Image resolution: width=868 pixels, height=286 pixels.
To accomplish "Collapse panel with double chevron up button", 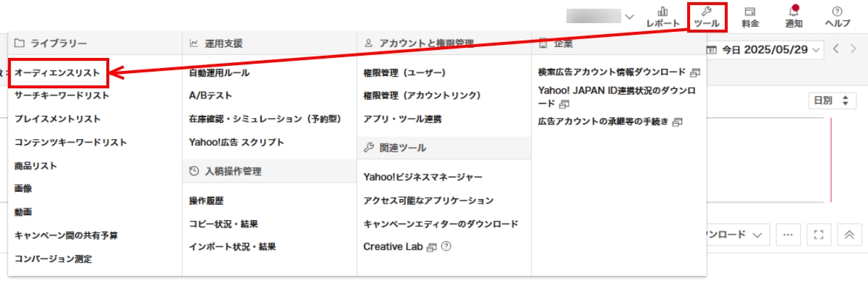I will coord(850,235).
